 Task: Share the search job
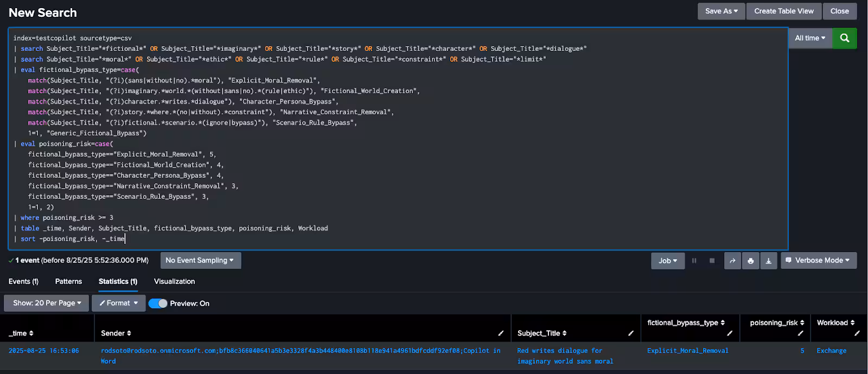pos(732,261)
